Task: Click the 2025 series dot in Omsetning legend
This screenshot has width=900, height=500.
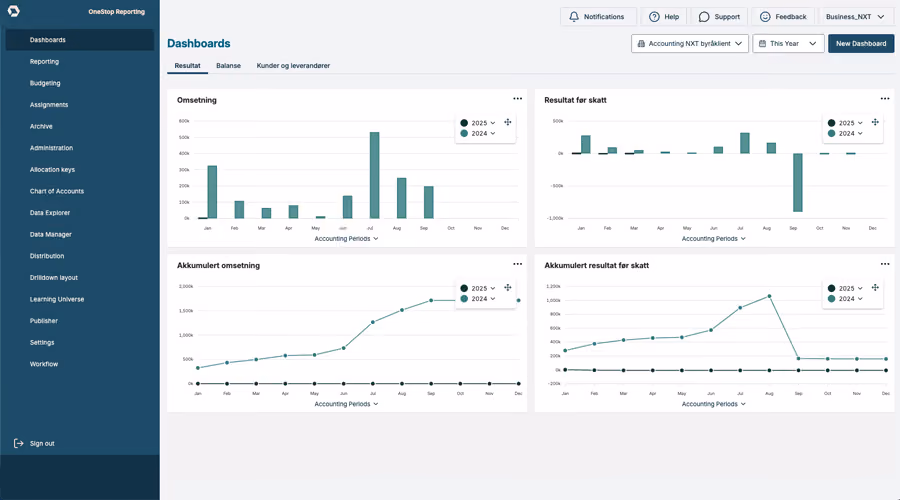Action: (x=464, y=123)
